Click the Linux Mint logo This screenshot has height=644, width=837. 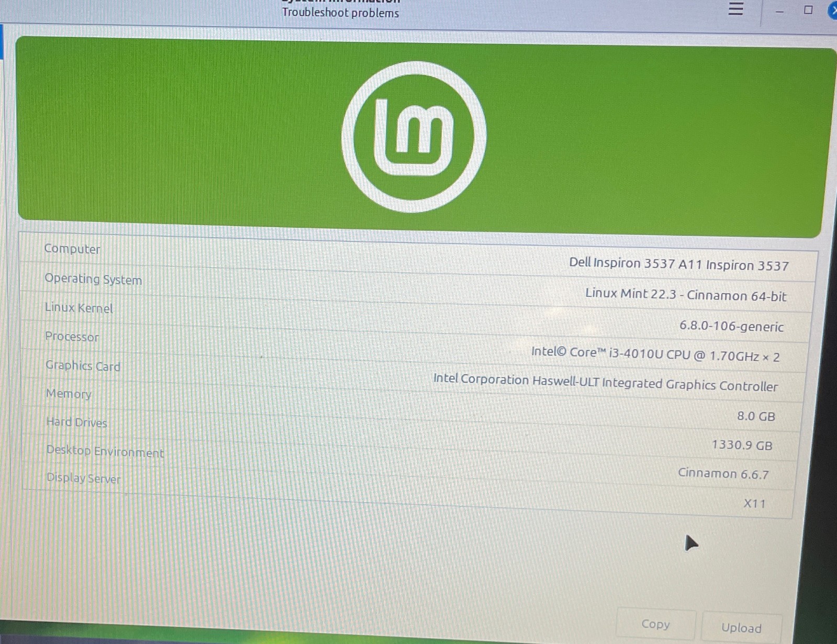pos(414,136)
